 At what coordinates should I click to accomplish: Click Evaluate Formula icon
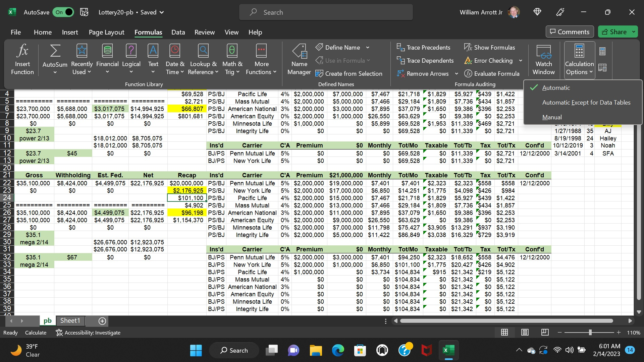468,73
